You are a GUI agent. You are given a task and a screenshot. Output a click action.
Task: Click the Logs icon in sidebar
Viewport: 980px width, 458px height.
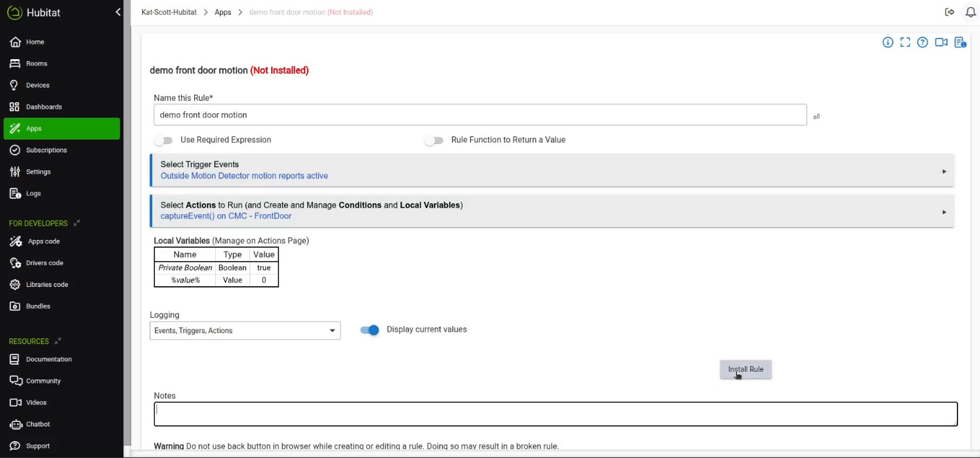coord(15,194)
